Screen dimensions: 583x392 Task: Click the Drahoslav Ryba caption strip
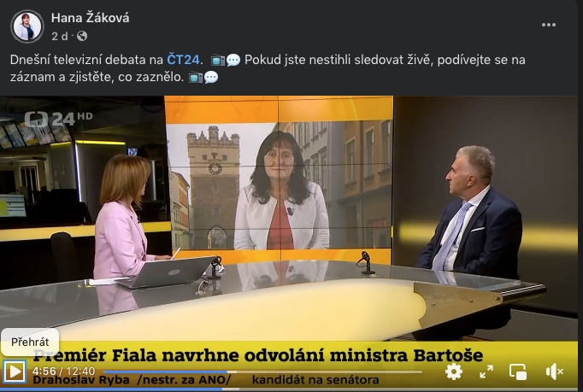coord(206,380)
